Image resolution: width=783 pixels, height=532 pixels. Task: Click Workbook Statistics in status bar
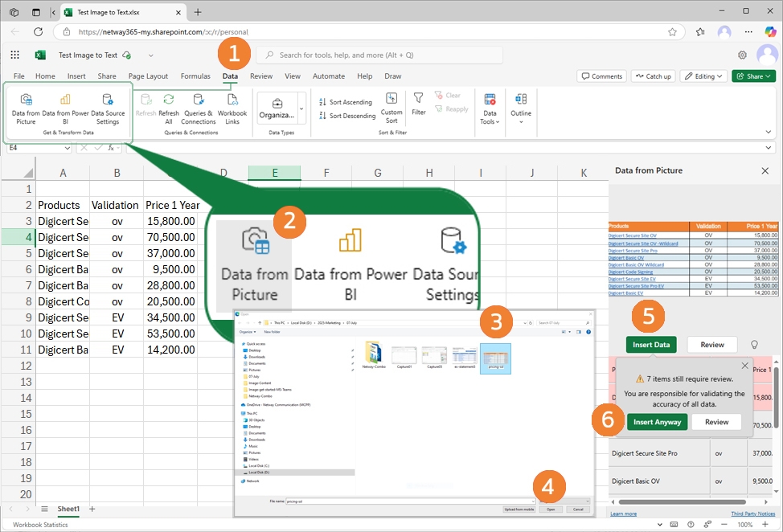[40, 525]
